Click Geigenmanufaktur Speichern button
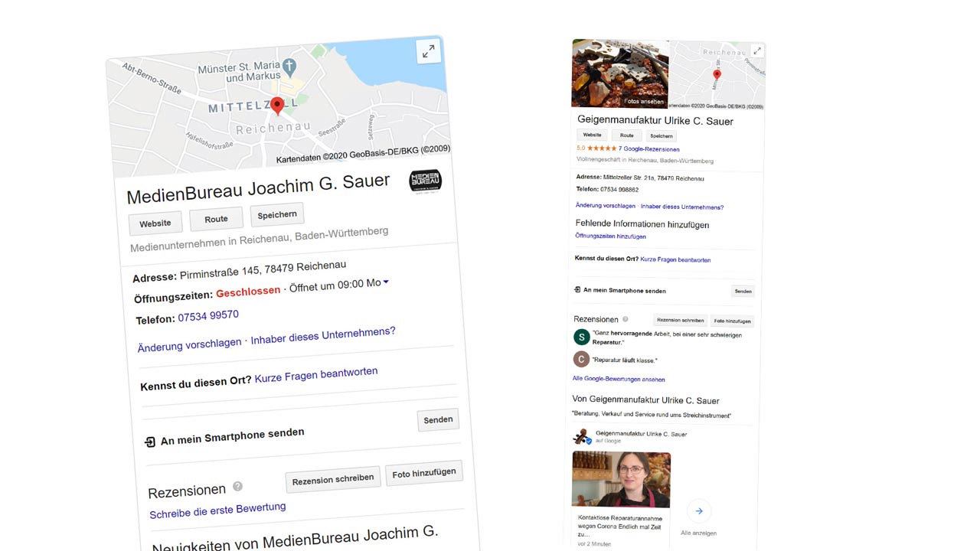This screenshot has width=980, height=551. 661,136
